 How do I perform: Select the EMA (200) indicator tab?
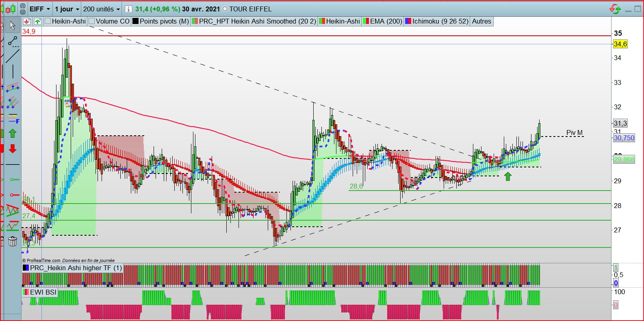click(383, 21)
